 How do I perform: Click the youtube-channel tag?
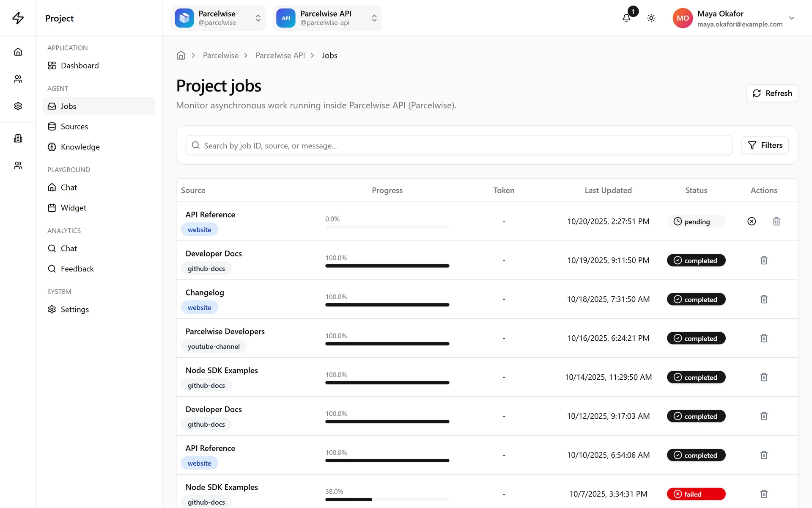[x=214, y=346]
